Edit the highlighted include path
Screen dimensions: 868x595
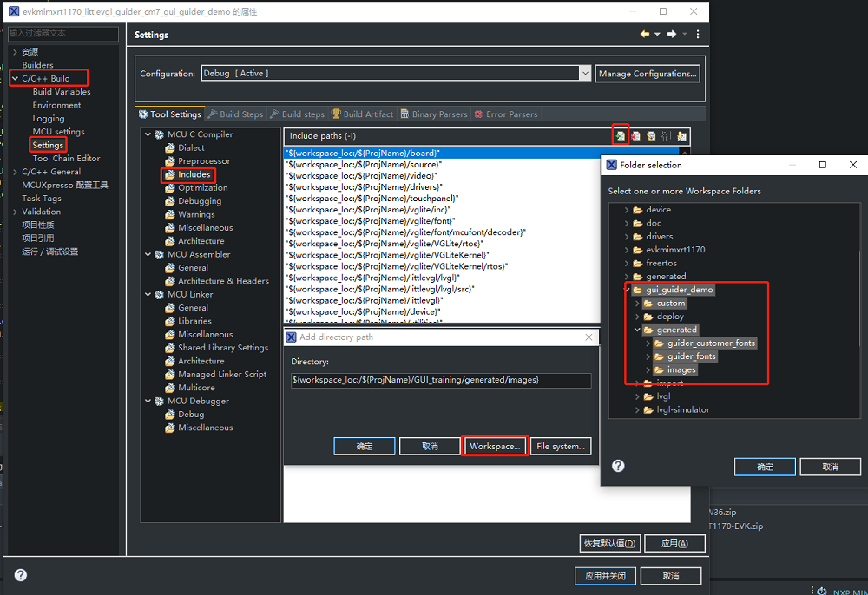coord(651,136)
